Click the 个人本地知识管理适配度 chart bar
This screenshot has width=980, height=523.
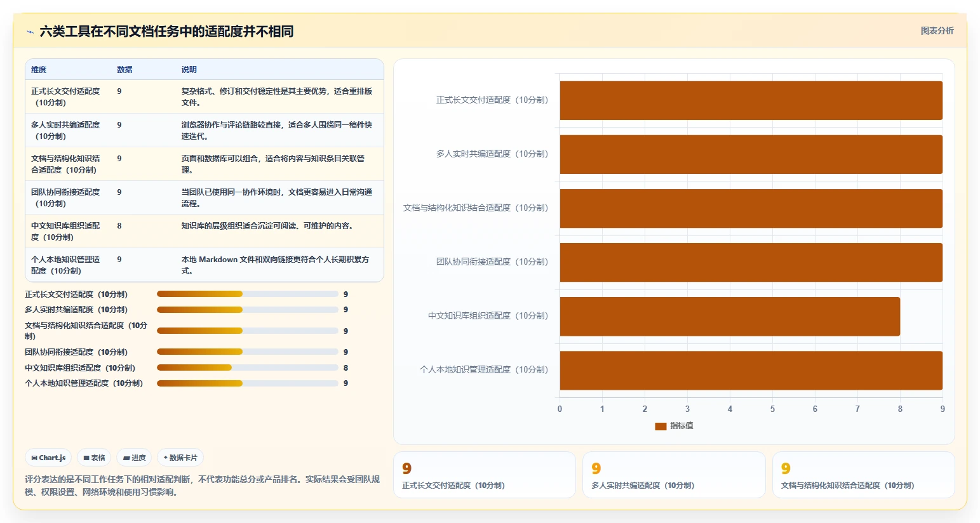click(x=751, y=370)
